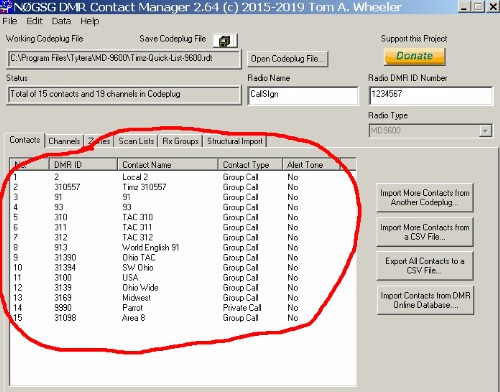Select the Midwest contact
The image size is (500, 392).
tap(183, 297)
